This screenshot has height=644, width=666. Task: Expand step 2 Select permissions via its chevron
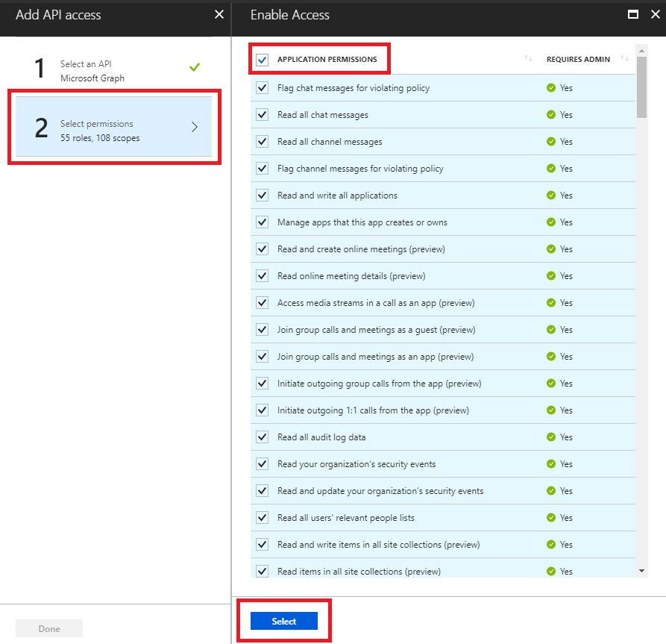point(195,126)
